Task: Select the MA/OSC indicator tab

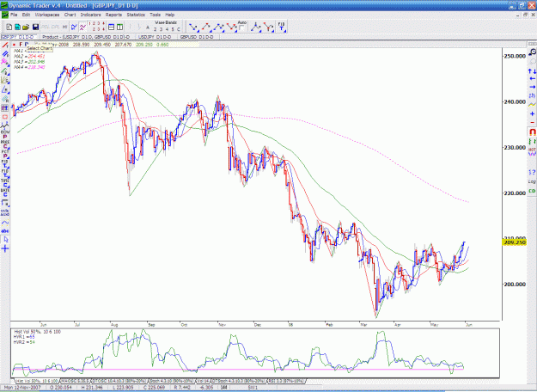Action: tap(76, 381)
